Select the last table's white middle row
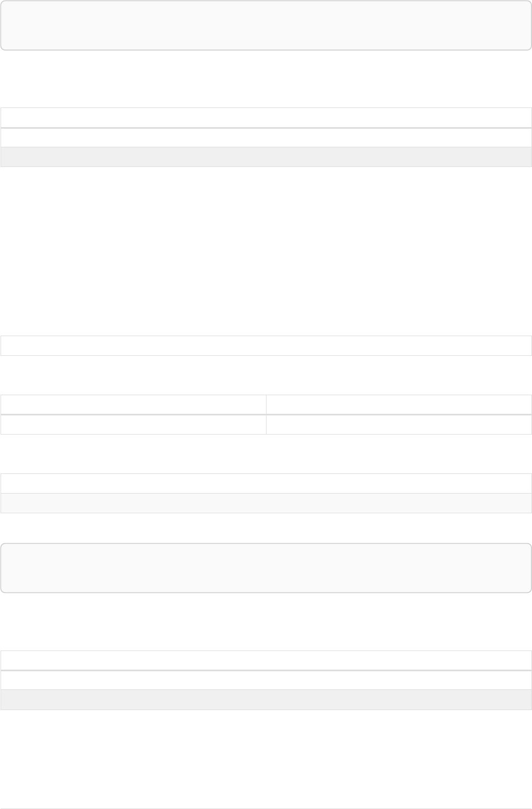Viewport: 532px width, 809px height. (x=266, y=680)
